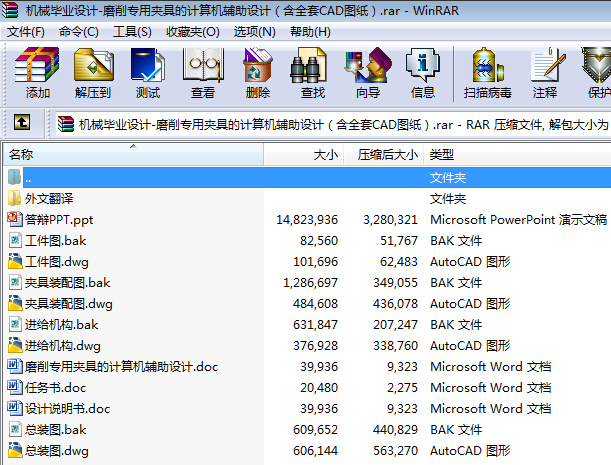Click type 'Microsoft PowerPoint 演示文稿'
This screenshot has height=465, width=611.
518,220
